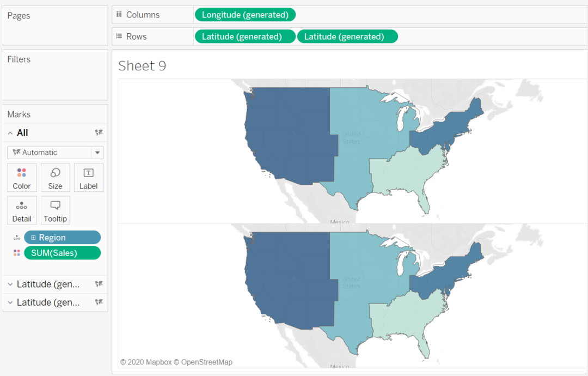Click the detail icon beside Region pill

click(x=17, y=238)
